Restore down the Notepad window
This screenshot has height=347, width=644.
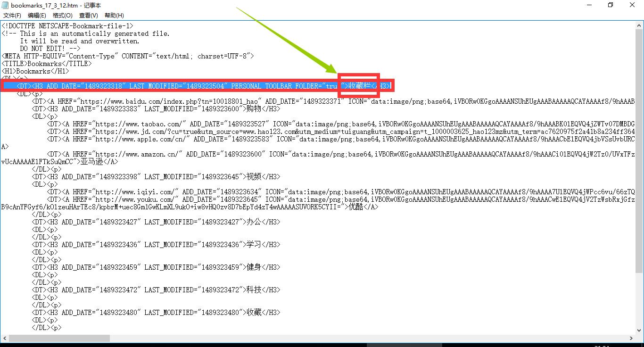coord(611,5)
